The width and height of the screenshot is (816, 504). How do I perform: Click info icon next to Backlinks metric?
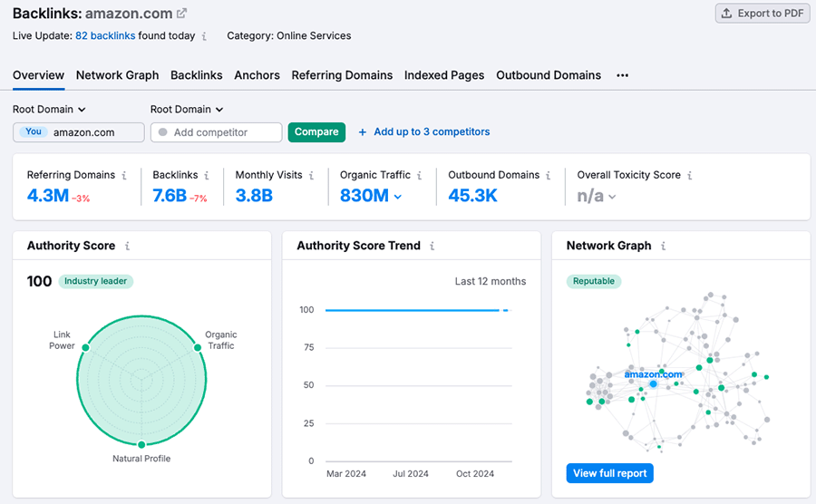[207, 175]
